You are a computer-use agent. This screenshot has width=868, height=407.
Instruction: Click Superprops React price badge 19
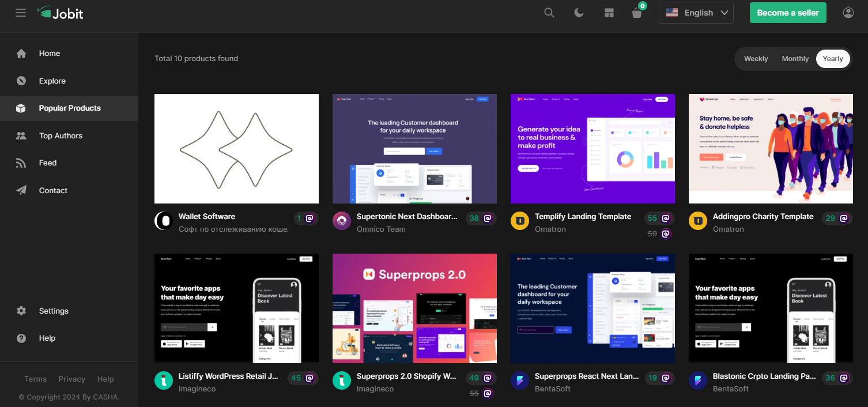tap(659, 378)
